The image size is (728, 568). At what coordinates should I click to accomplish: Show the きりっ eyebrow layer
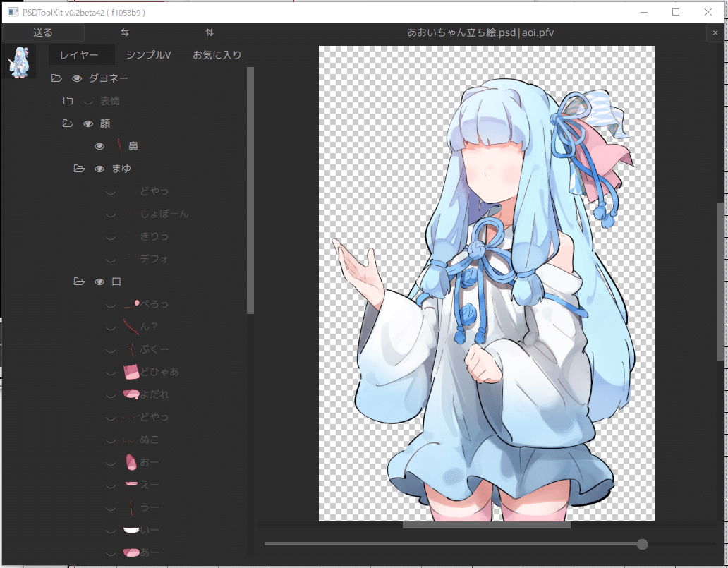tap(111, 237)
